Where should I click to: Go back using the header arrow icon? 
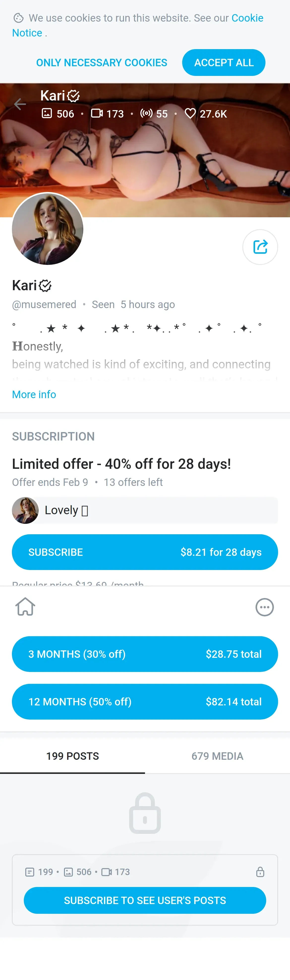[20, 104]
